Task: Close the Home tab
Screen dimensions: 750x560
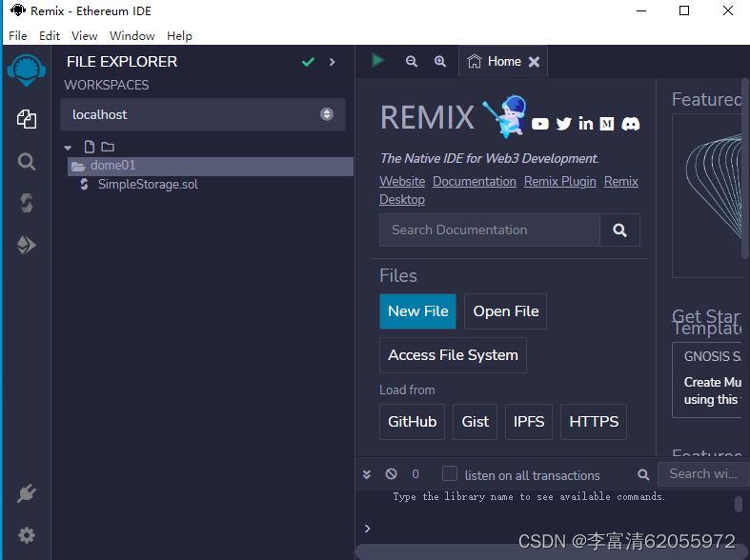Action: 535,62
